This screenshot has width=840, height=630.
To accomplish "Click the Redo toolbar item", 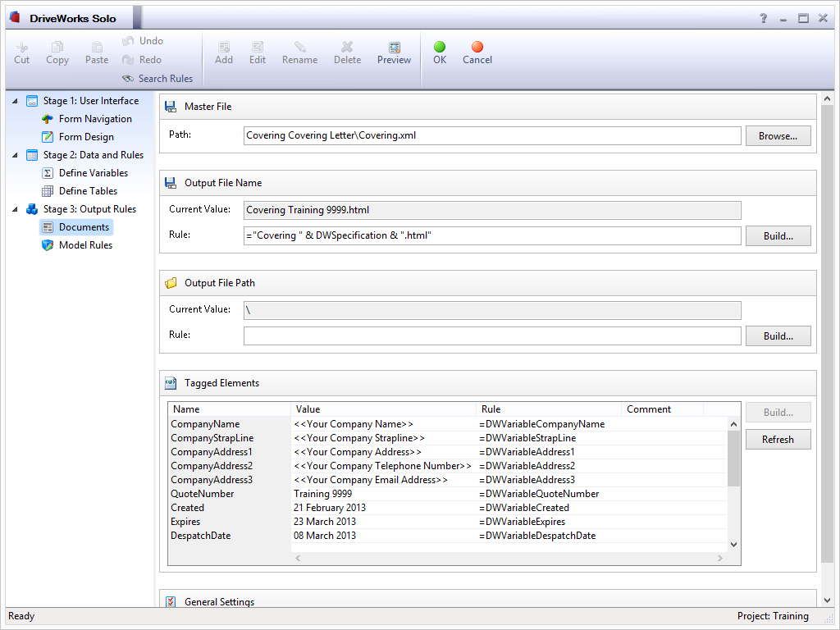I will (142, 59).
